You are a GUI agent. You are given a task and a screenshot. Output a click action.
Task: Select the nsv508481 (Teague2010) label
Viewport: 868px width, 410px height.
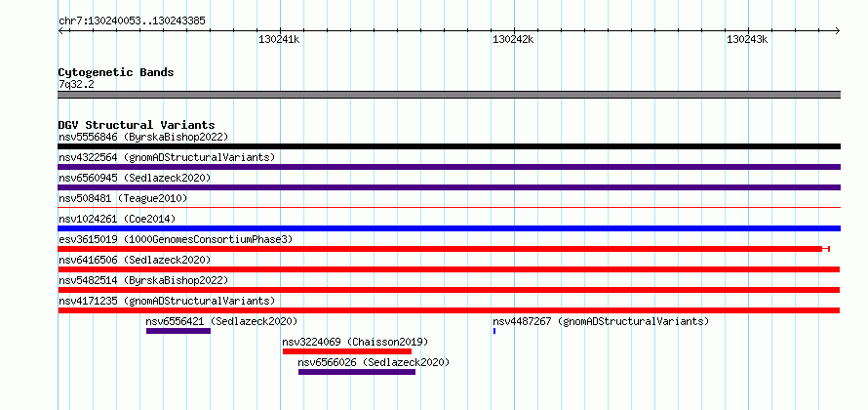point(123,198)
